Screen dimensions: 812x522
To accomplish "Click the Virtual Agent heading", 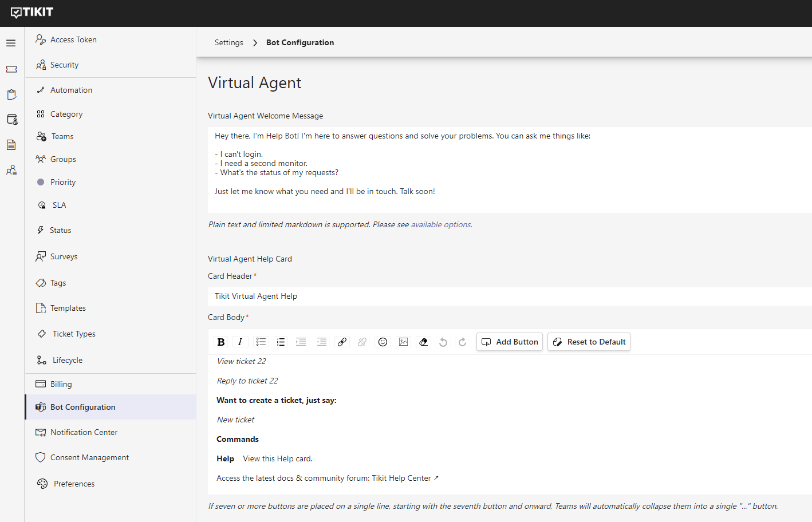I will (x=255, y=83).
